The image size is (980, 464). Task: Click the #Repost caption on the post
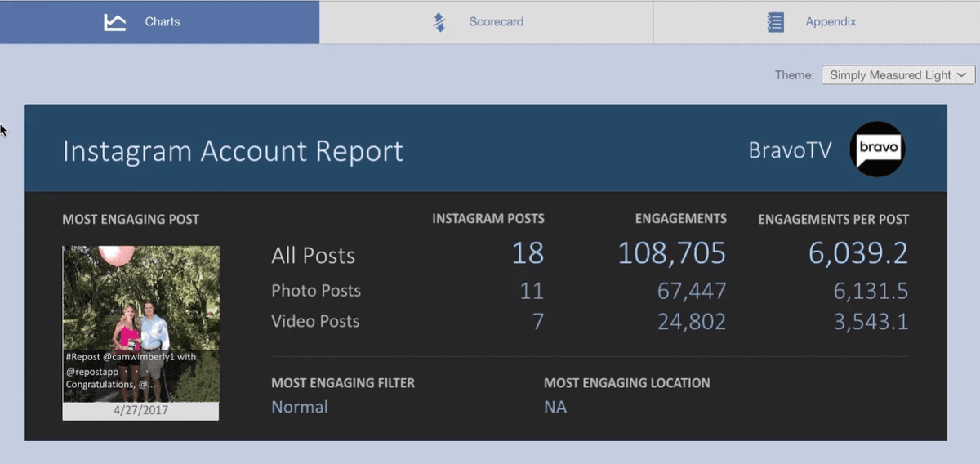click(131, 371)
